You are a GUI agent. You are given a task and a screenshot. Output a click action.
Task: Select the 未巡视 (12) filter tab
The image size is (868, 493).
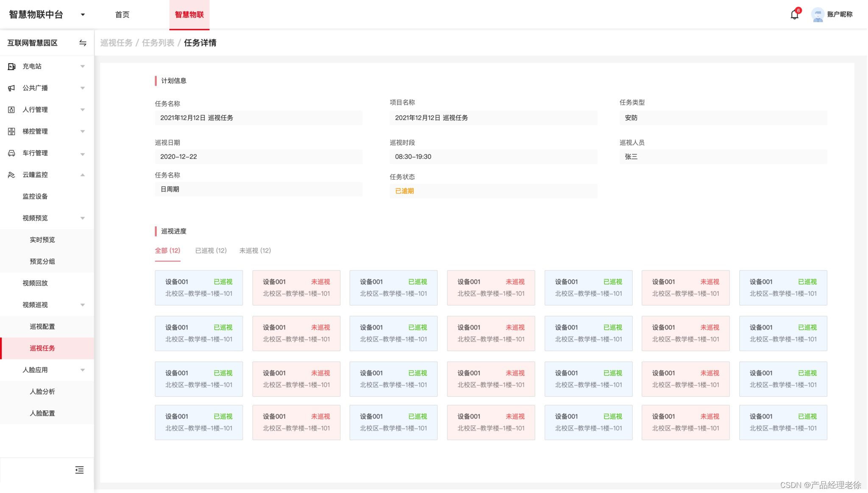[x=255, y=251]
